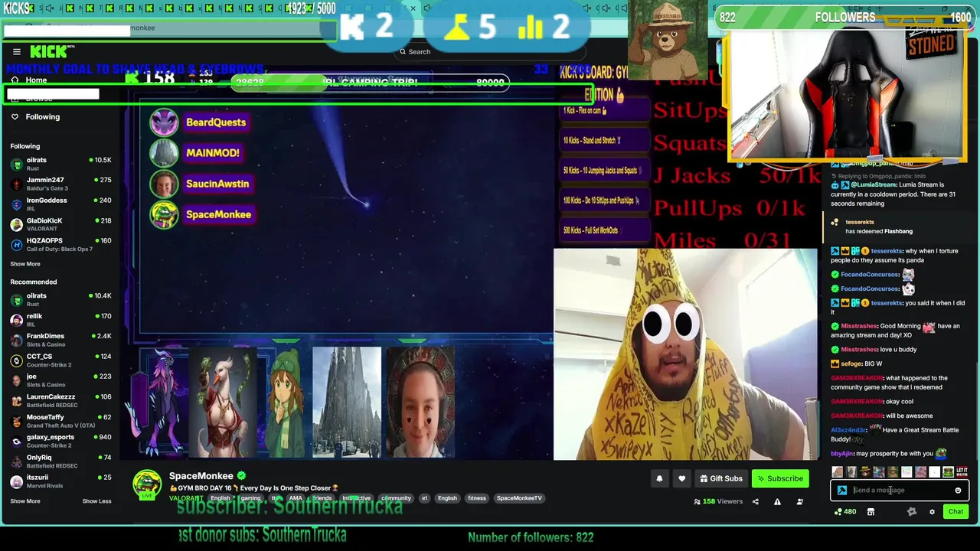Click the cathedral image thumbnail in stream
This screenshot has width=980, height=551.
pos(346,403)
